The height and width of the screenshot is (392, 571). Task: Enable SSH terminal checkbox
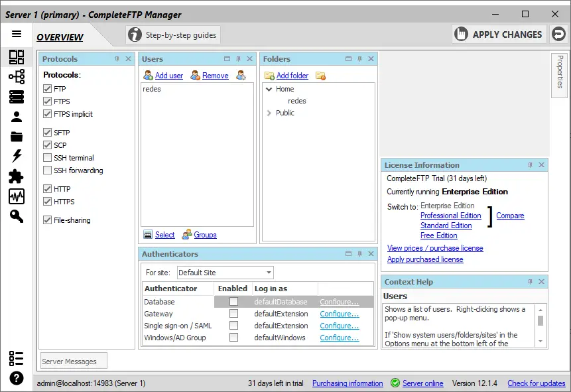[x=47, y=158]
